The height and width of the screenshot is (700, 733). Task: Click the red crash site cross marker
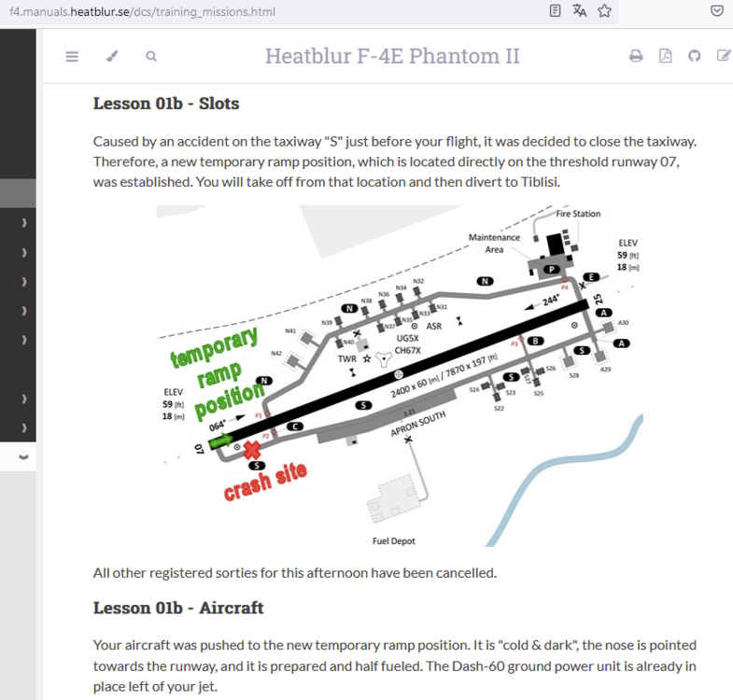(252, 450)
